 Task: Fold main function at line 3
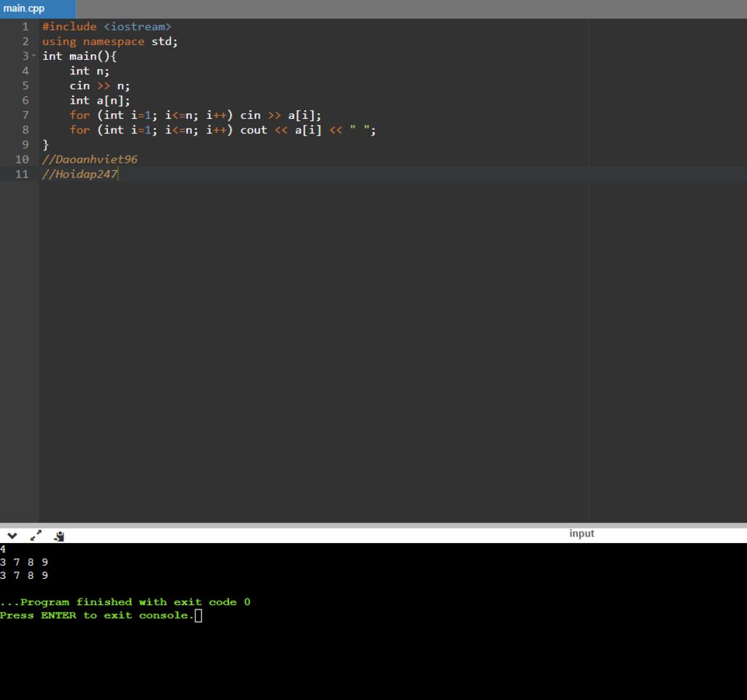(x=34, y=55)
